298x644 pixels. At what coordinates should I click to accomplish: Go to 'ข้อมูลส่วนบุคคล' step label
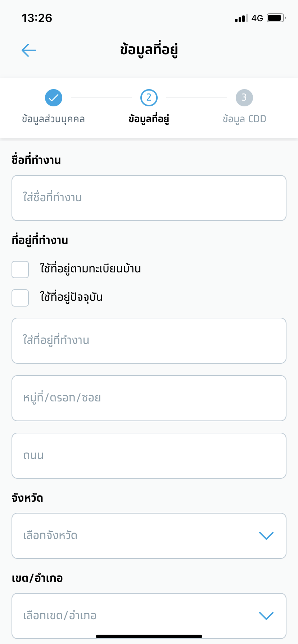pyautogui.click(x=53, y=119)
